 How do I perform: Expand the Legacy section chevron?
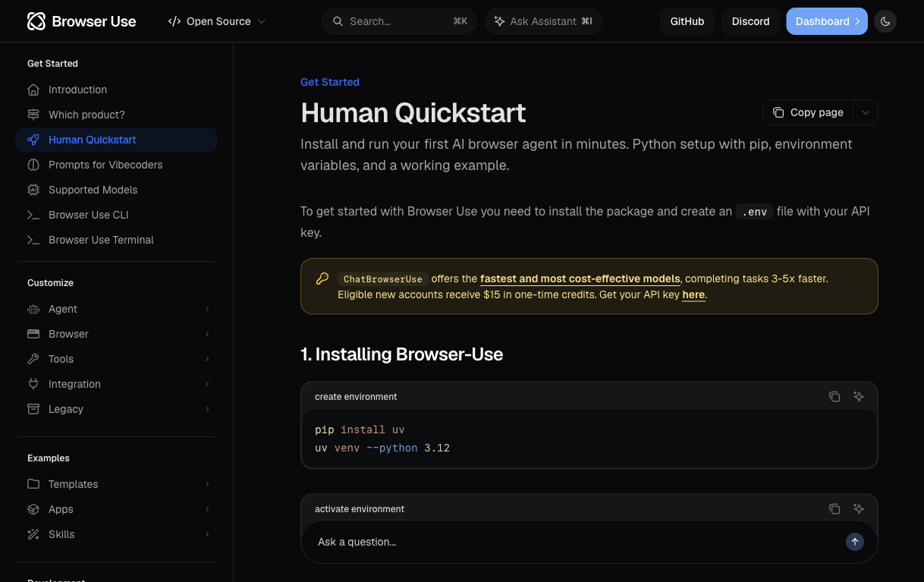click(x=207, y=409)
